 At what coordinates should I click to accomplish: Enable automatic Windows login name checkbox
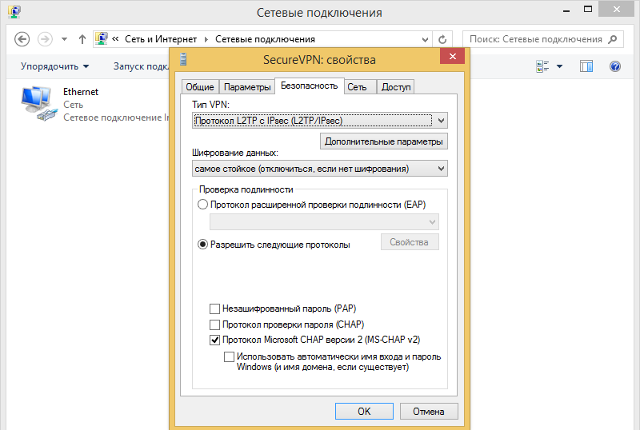coord(229,357)
